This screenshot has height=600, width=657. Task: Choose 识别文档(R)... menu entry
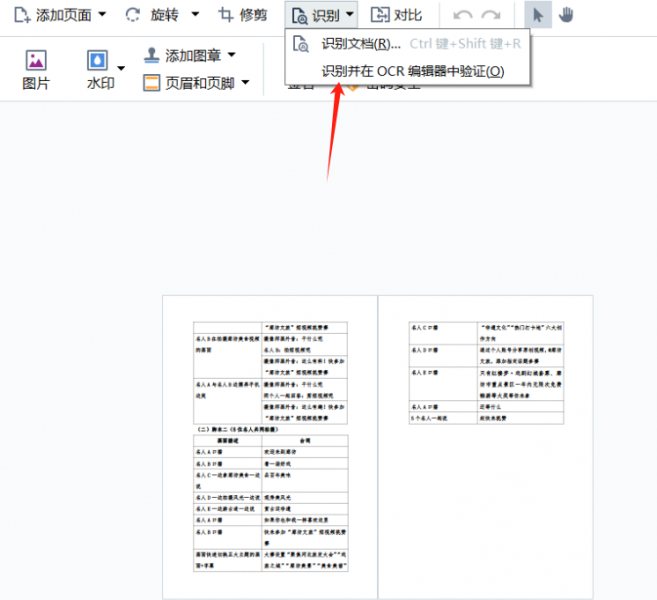[407, 44]
